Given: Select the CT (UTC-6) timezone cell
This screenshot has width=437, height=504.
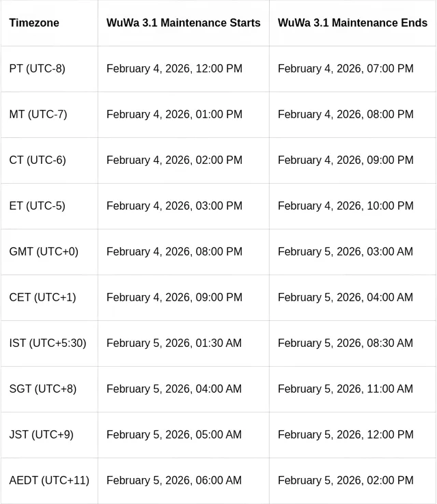Looking at the screenshot, I should (x=38, y=160).
